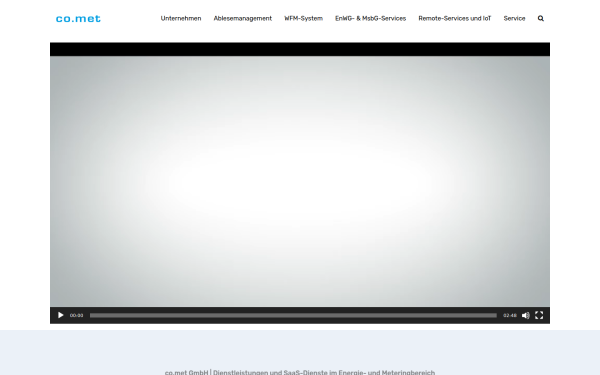
Task: Open the site search magnifier icon
Action: tap(541, 18)
